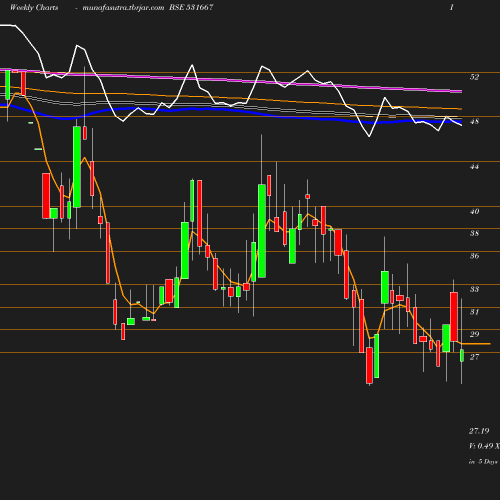Click the price axis label 52
Image resolution: width=500 pixels, height=500 pixels.
tap(474, 77)
